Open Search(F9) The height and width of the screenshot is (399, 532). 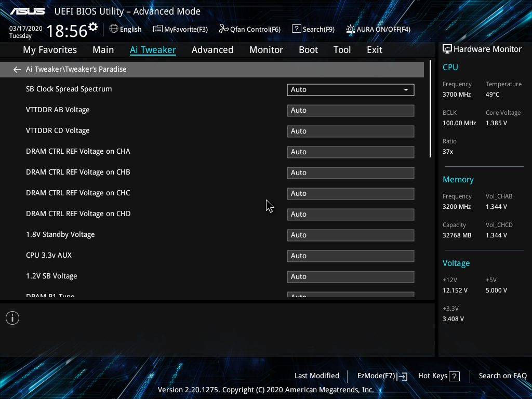click(x=313, y=29)
